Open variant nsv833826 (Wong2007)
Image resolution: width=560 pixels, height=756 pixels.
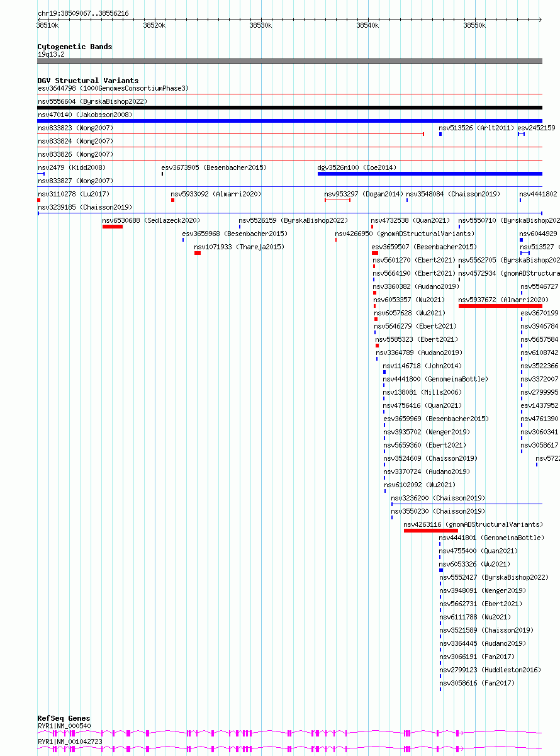(76, 154)
